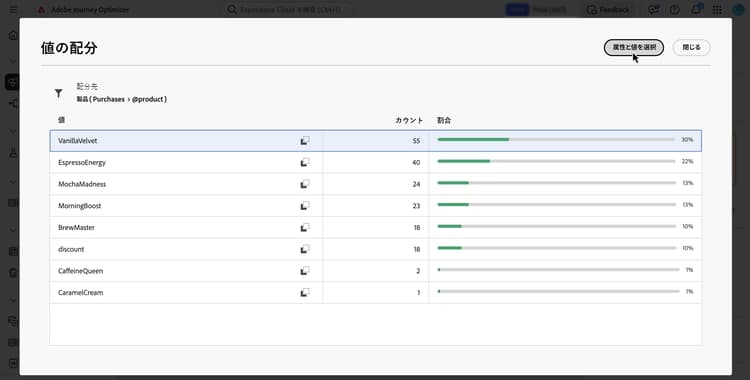Screen dimensions: 750x380
Task: Open the help question mark icon
Action: click(674, 10)
